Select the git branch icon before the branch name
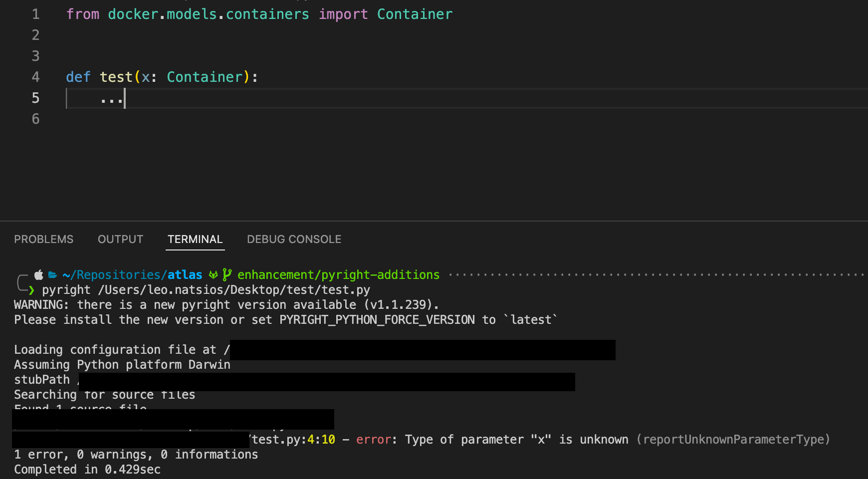The image size is (868, 479). [x=228, y=274]
